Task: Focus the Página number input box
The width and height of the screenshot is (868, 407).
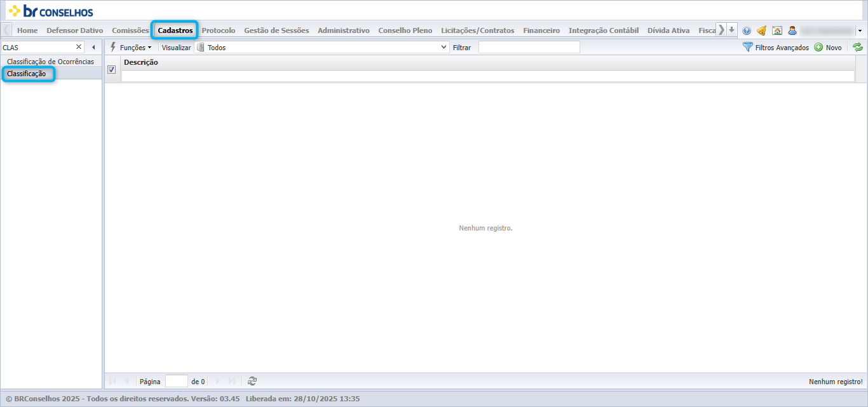Action: click(177, 381)
